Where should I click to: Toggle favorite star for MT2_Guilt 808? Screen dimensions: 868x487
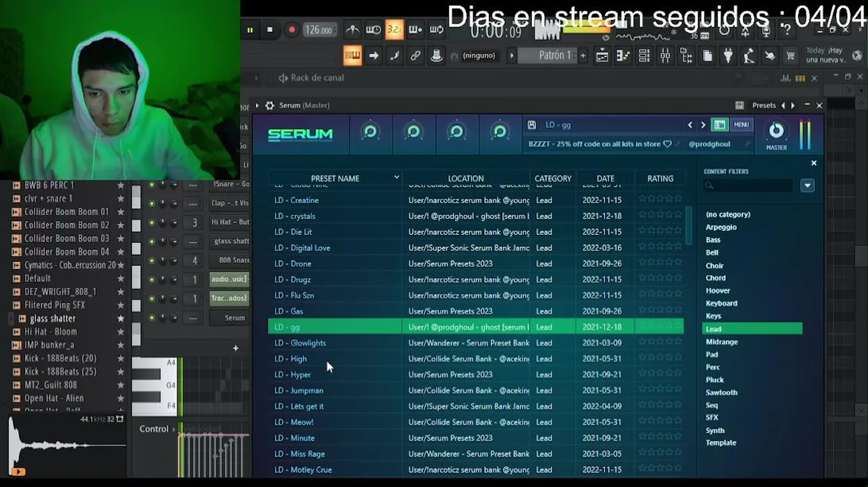pos(121,385)
